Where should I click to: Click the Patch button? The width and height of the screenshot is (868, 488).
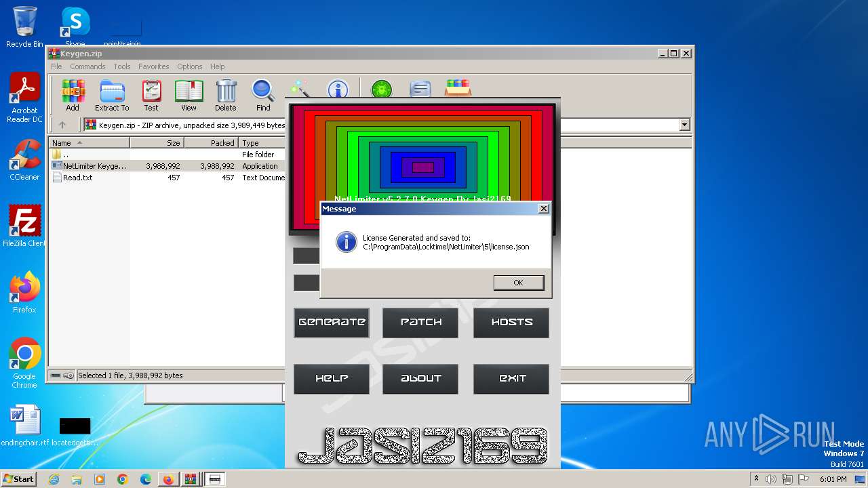point(420,323)
